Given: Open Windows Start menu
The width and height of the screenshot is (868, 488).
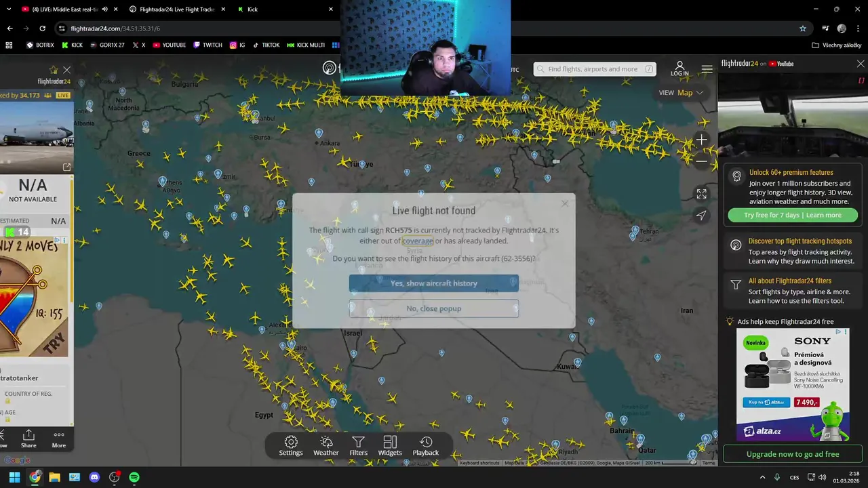Looking at the screenshot, I should pos(14,477).
